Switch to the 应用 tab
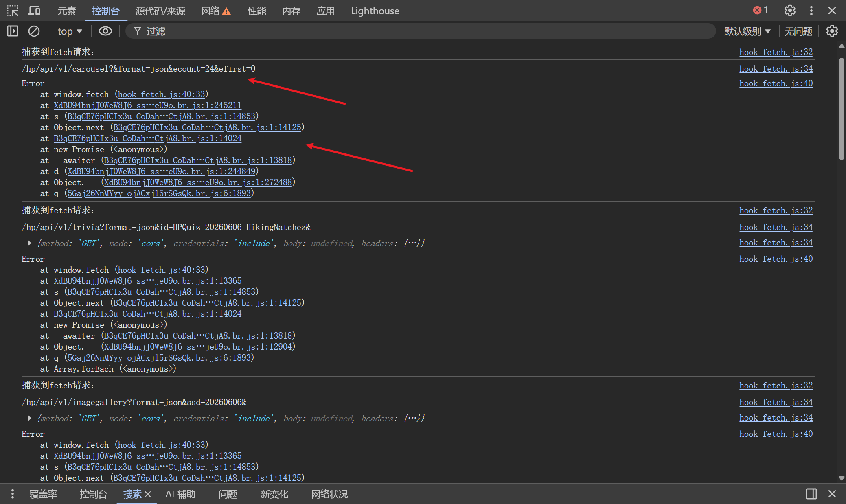The image size is (846, 504). [x=325, y=11]
